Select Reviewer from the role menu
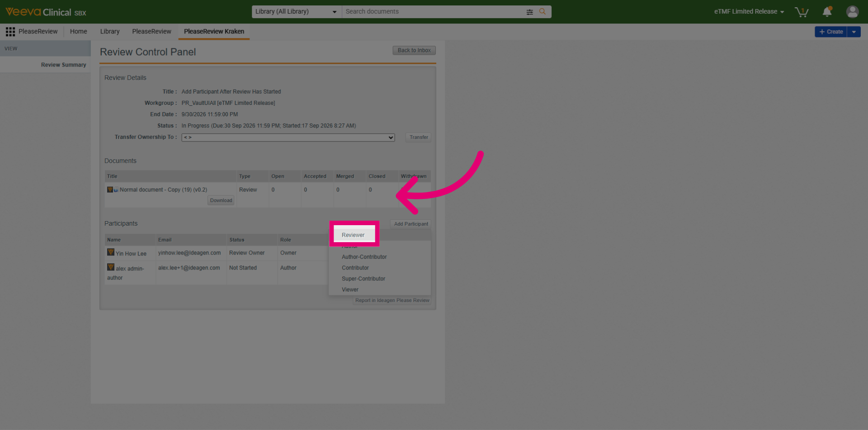 (353, 235)
